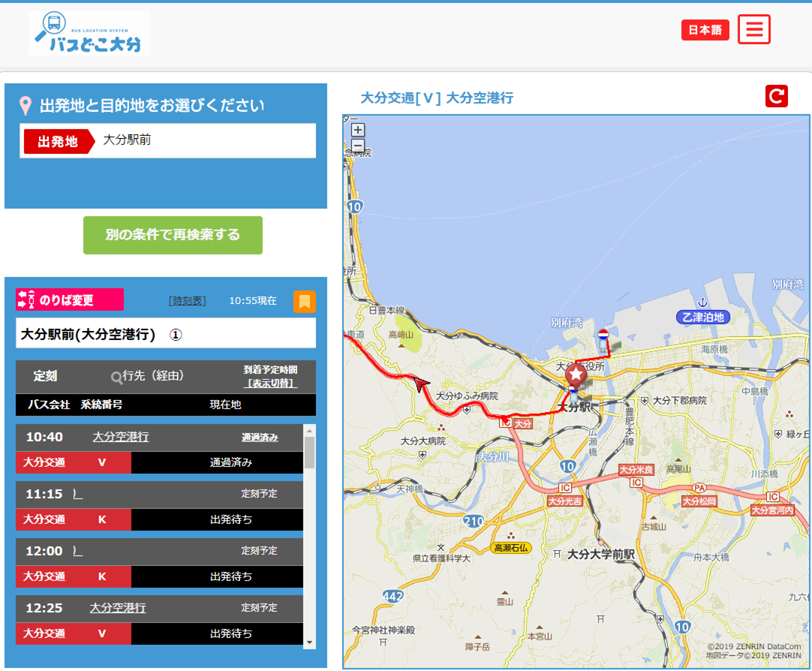This screenshot has width=812, height=671.
Task: Click the 10:55現在 time indicator
Action: coord(253,301)
